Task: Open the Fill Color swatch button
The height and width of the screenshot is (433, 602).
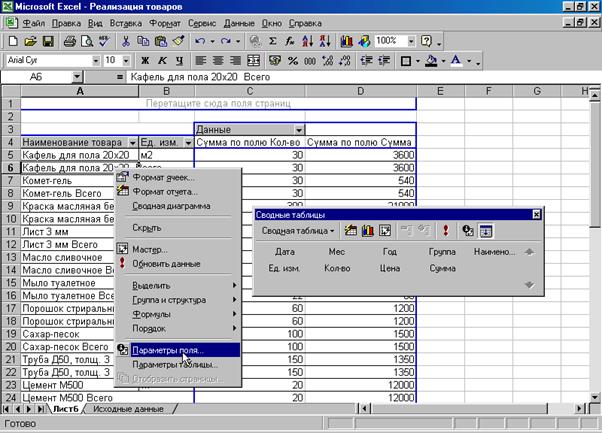Action: coord(430,61)
